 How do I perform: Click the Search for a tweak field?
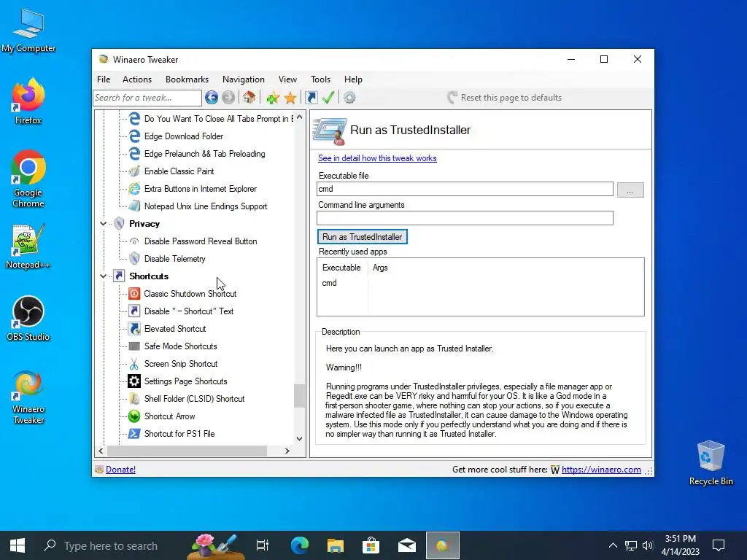(147, 98)
